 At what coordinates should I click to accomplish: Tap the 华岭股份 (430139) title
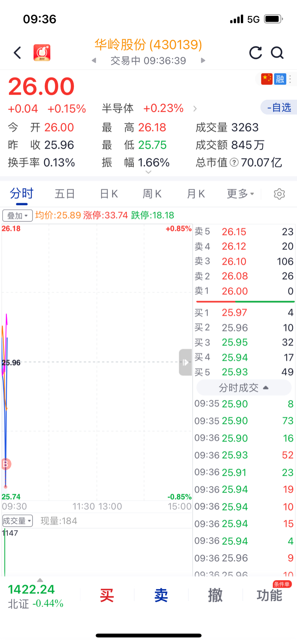148,45
